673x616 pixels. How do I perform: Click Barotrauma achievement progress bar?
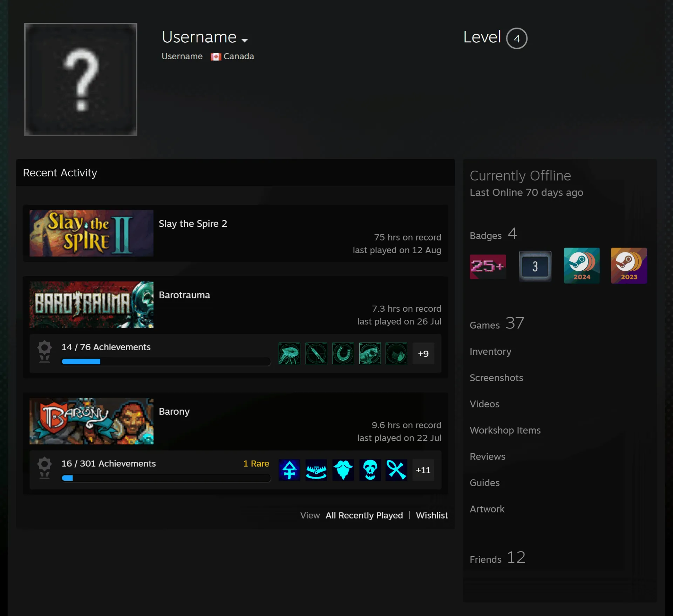pos(166,361)
